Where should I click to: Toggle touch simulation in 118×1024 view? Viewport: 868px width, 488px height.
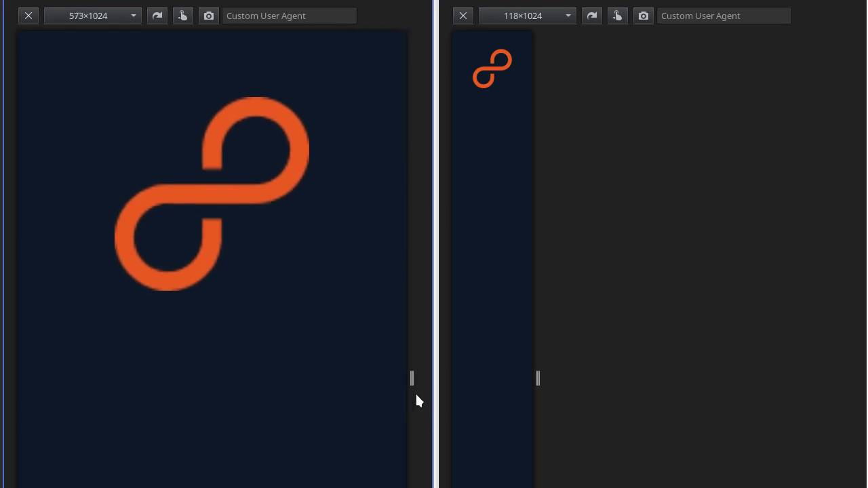[617, 16]
